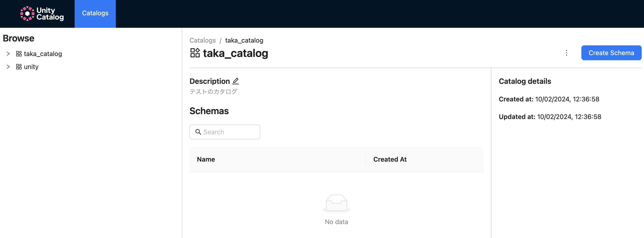Open the three-dot more options menu
Viewport: 644px width, 238px height.
(567, 53)
